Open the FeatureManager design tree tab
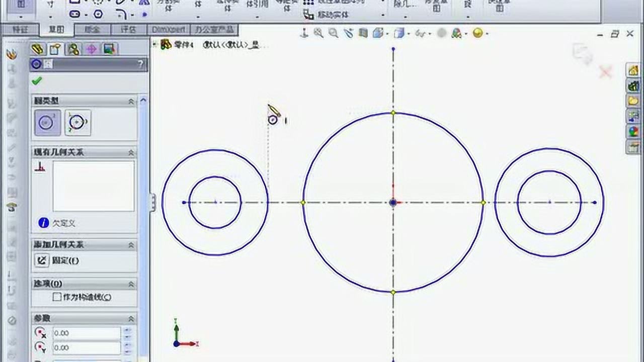The width and height of the screenshot is (644, 362). tap(37, 49)
